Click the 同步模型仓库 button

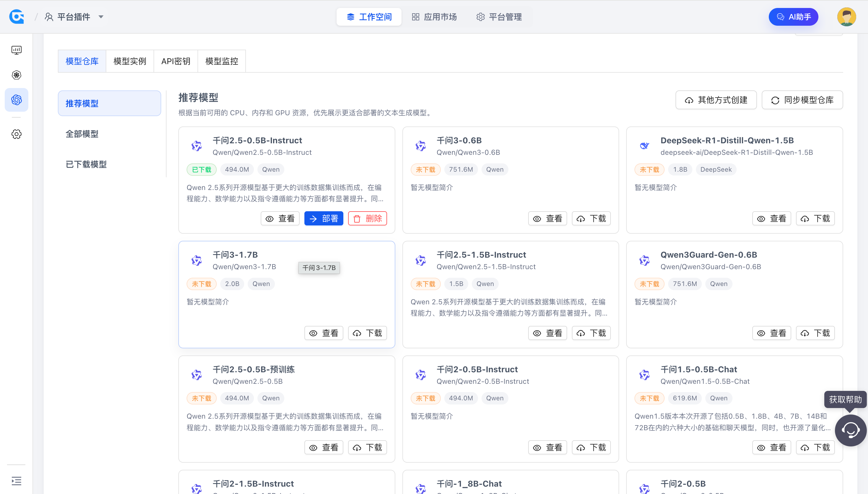[x=802, y=100]
